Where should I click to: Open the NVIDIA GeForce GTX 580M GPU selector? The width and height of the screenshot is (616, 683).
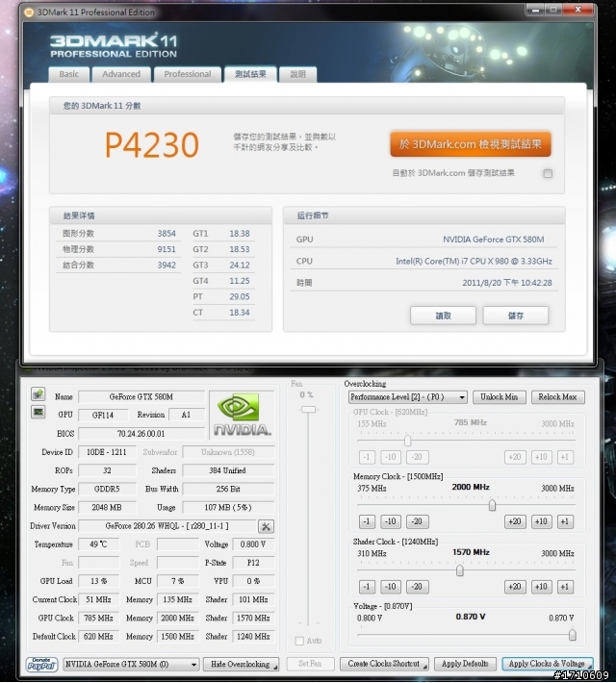tap(131, 665)
